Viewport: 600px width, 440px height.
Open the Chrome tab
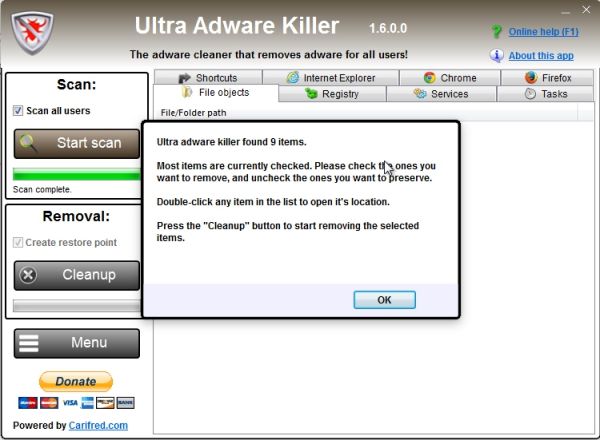coord(450,78)
